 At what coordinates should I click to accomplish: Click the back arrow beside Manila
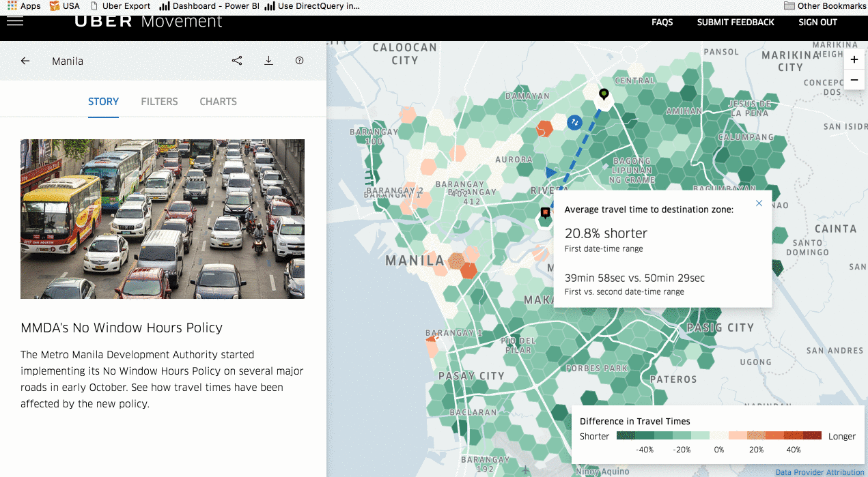point(25,61)
